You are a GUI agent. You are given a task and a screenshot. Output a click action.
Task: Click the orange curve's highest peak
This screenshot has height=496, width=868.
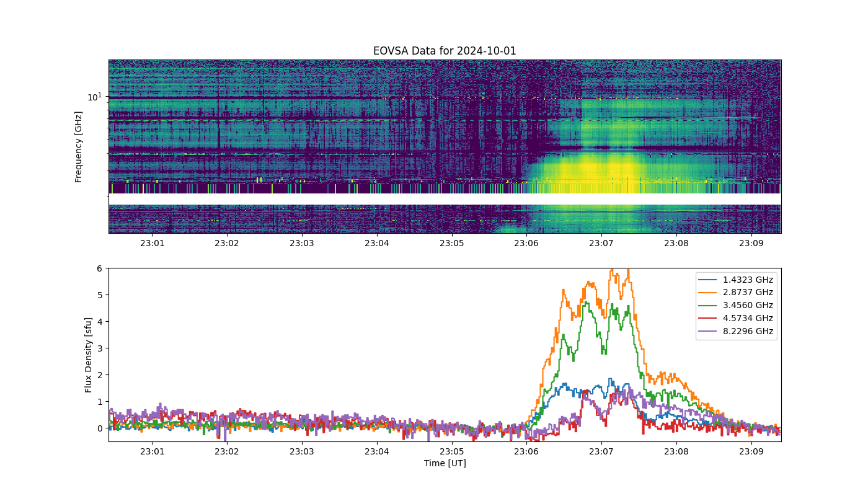pyautogui.click(x=614, y=270)
